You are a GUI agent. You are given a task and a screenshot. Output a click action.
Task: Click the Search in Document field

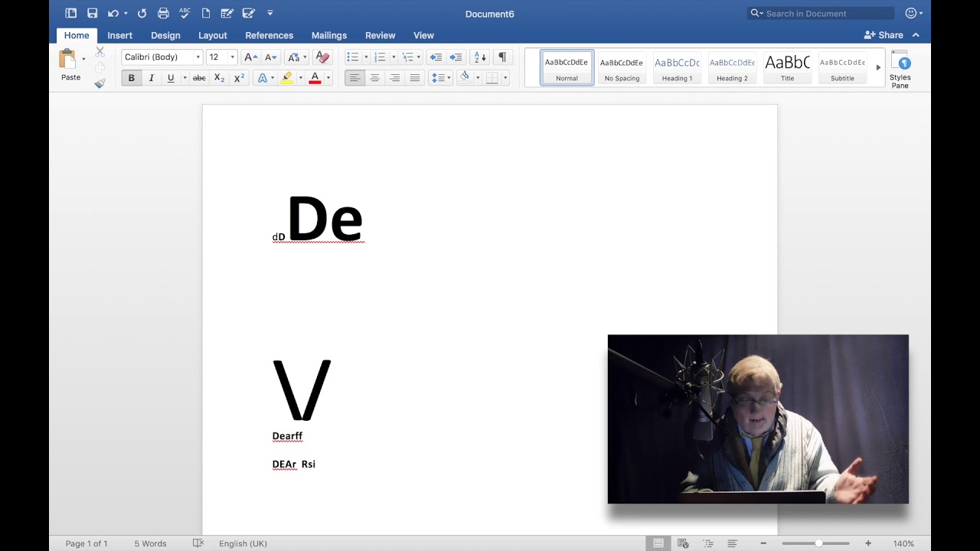pyautogui.click(x=821, y=13)
